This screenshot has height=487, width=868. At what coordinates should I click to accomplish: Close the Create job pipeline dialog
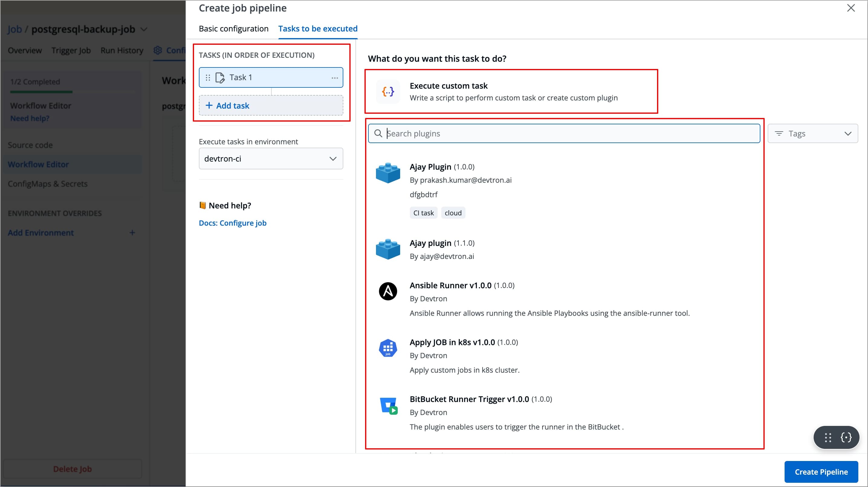(851, 8)
